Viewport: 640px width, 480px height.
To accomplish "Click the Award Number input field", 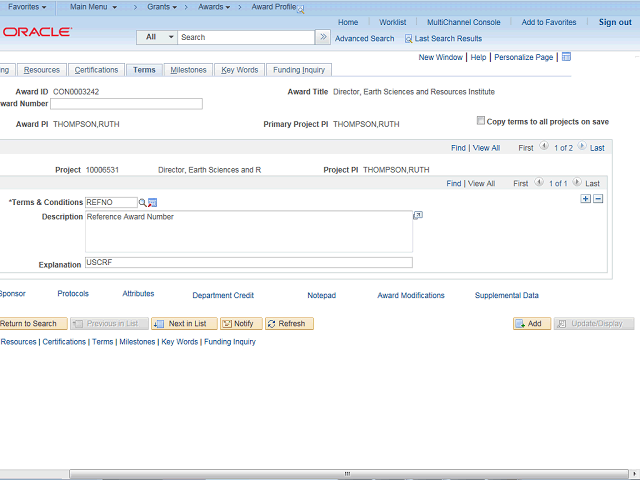I will (x=127, y=104).
